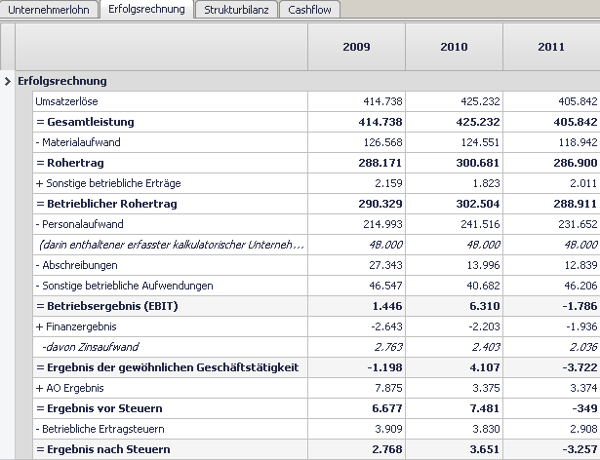The height and width of the screenshot is (460, 600).
Task: Select the = Ergebnis vor Steuern label
Action: click(x=99, y=408)
